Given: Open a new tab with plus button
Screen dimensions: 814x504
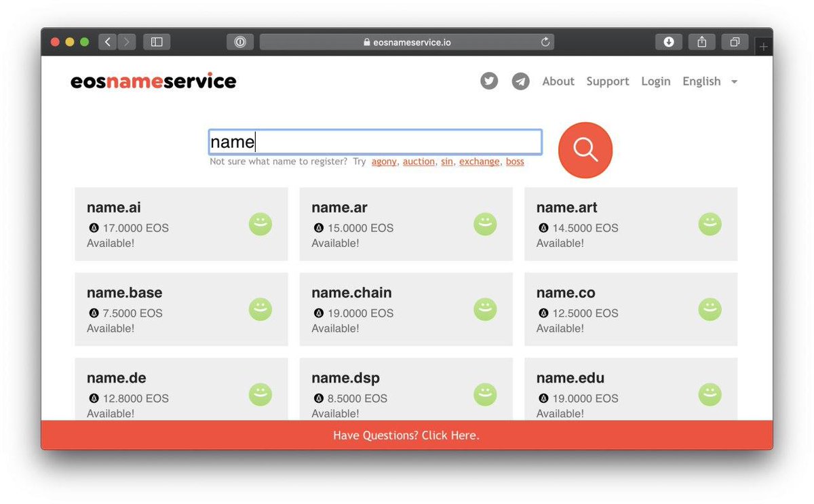Looking at the screenshot, I should (763, 46).
